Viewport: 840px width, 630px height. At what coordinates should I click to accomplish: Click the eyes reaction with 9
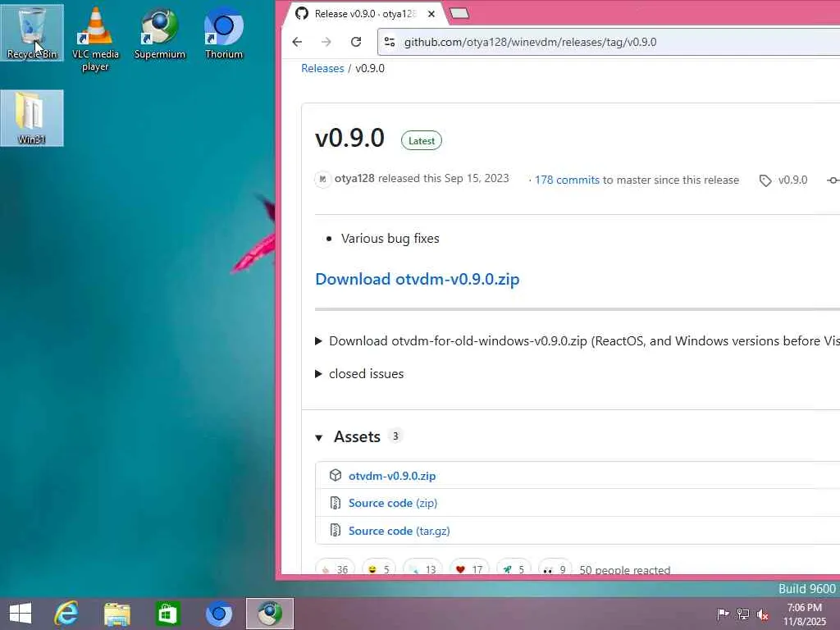tap(555, 568)
